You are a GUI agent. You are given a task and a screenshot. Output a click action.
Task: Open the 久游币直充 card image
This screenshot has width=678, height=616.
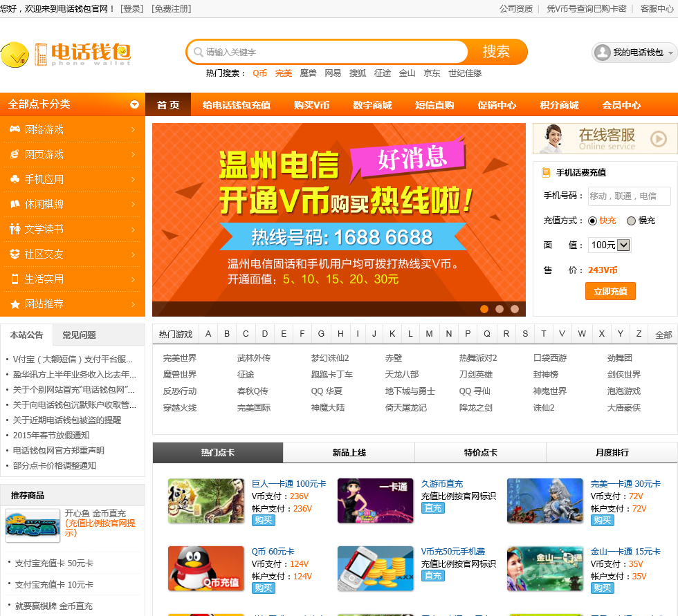tap(375, 501)
